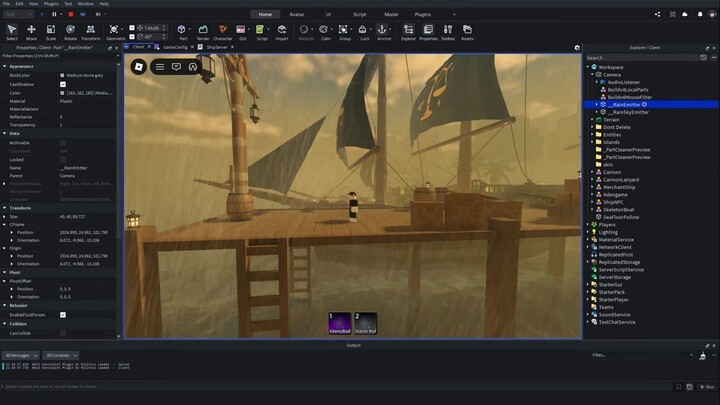
Task: Toggle the Locked checkbox
Action: (63, 160)
